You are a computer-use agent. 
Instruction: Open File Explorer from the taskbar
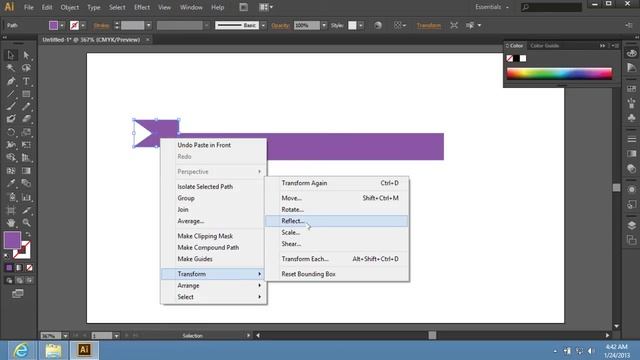pos(53,350)
